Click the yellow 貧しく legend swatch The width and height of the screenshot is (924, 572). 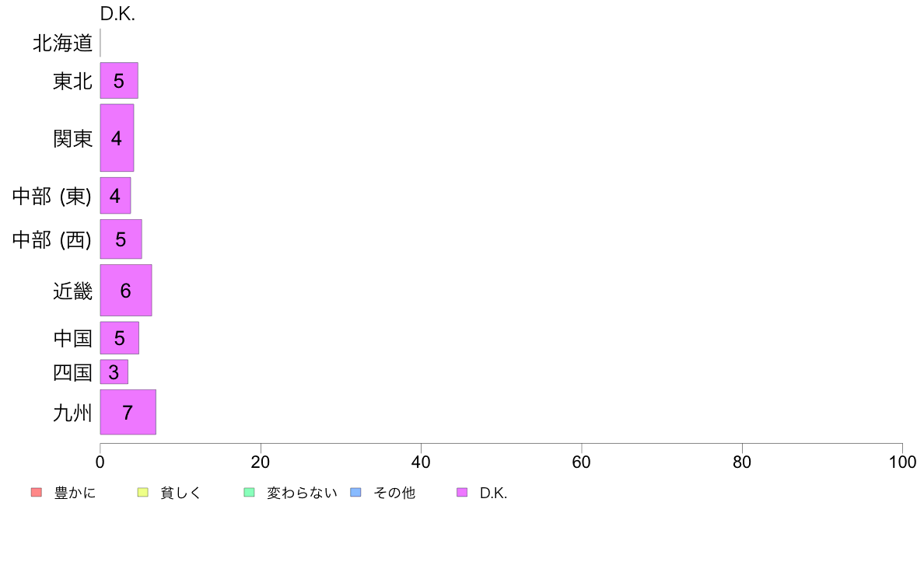pyautogui.click(x=142, y=493)
